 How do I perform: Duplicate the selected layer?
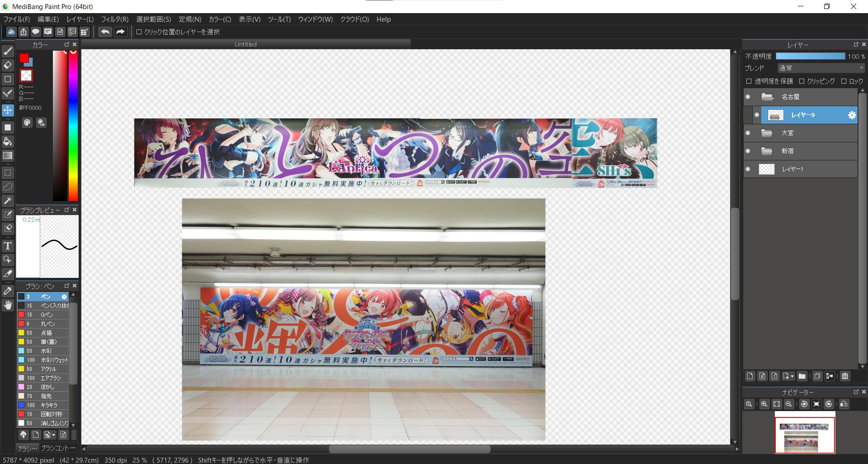click(x=817, y=376)
